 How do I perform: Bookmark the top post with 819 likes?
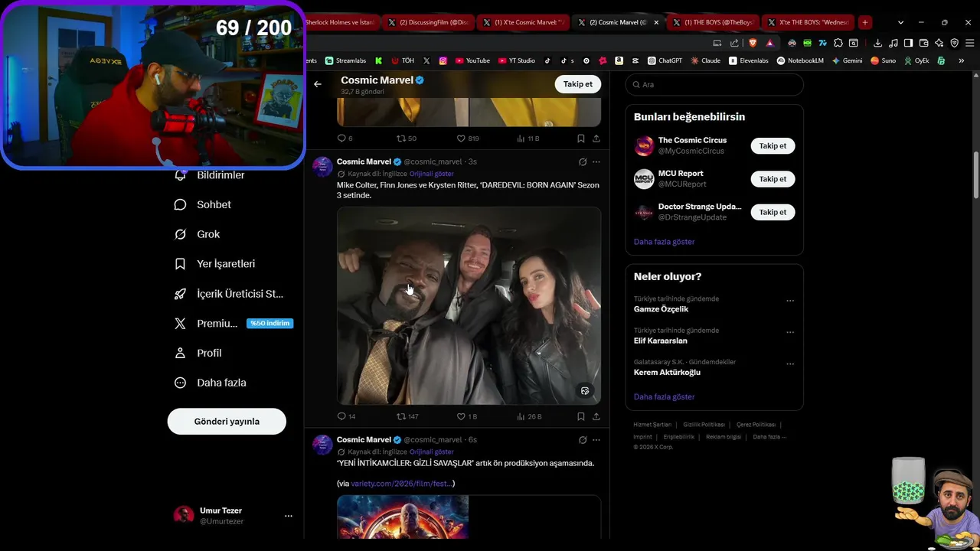tap(581, 139)
